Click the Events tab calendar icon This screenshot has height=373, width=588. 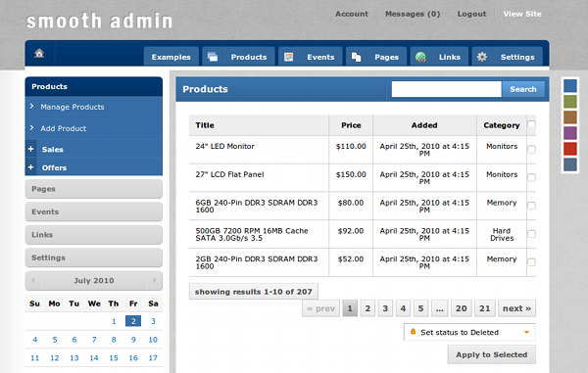point(288,57)
